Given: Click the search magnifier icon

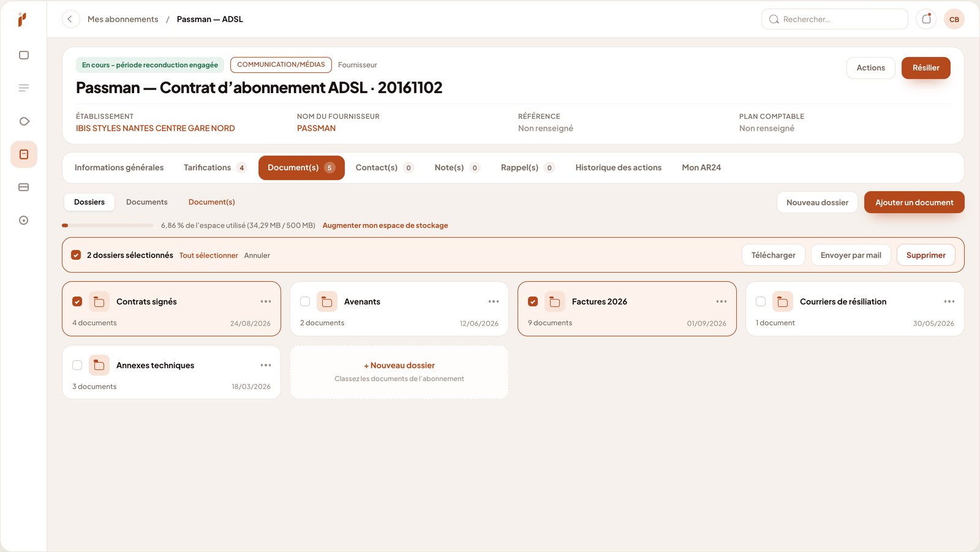Looking at the screenshot, I should pyautogui.click(x=774, y=19).
